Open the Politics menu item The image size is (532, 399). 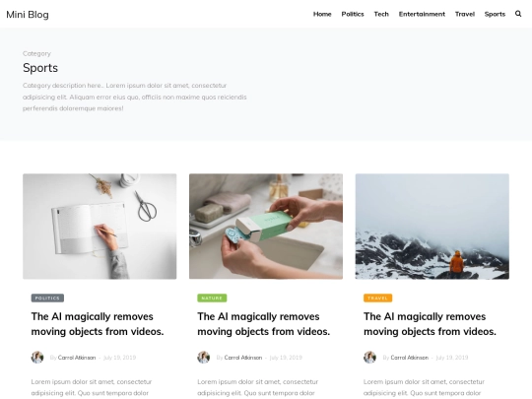click(x=353, y=14)
